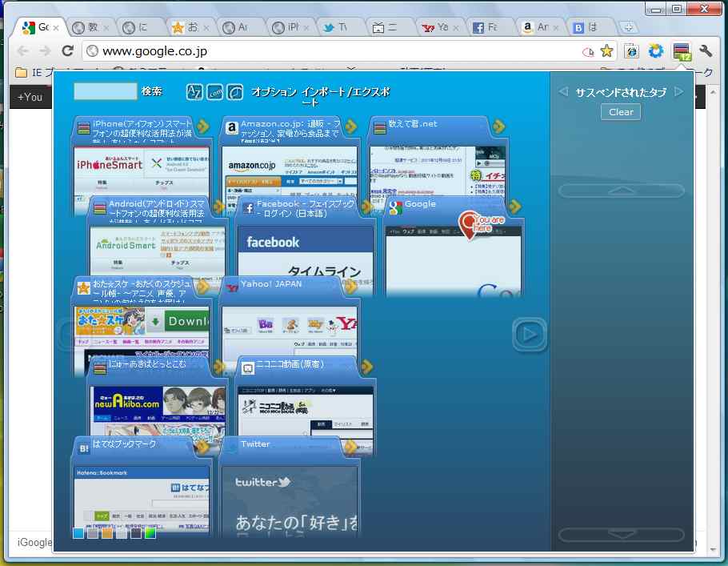The image size is (728, 566).
Task: Open the newAkiba.com tab thumbnail
Action: (158, 411)
